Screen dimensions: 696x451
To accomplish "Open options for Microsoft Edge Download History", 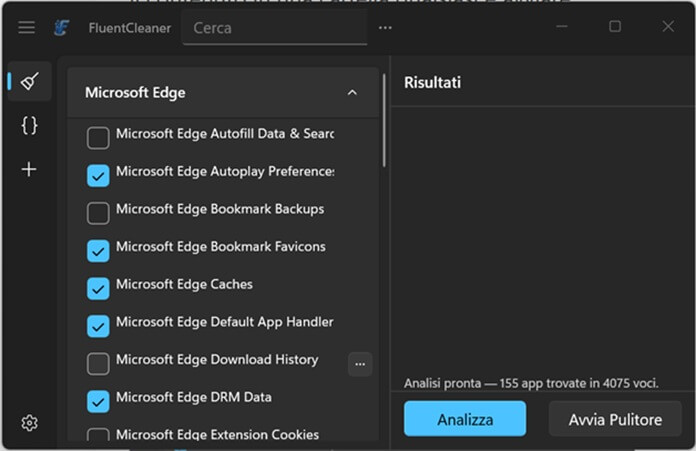I will 360,364.
